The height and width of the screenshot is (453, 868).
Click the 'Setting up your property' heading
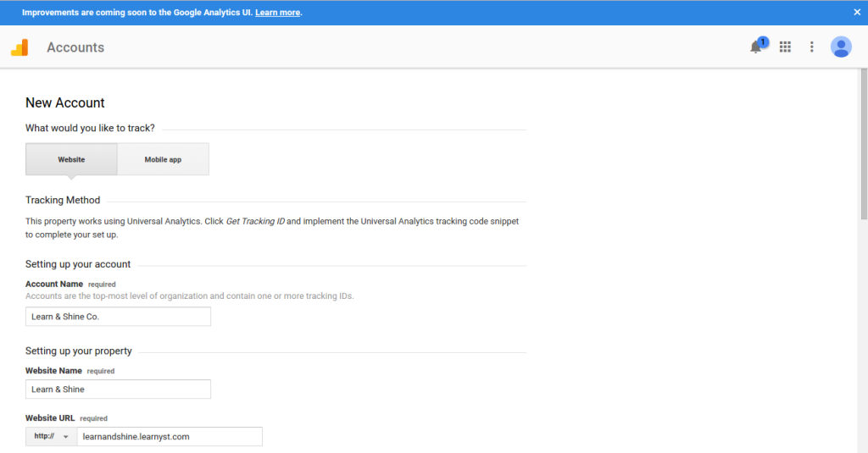click(x=79, y=351)
